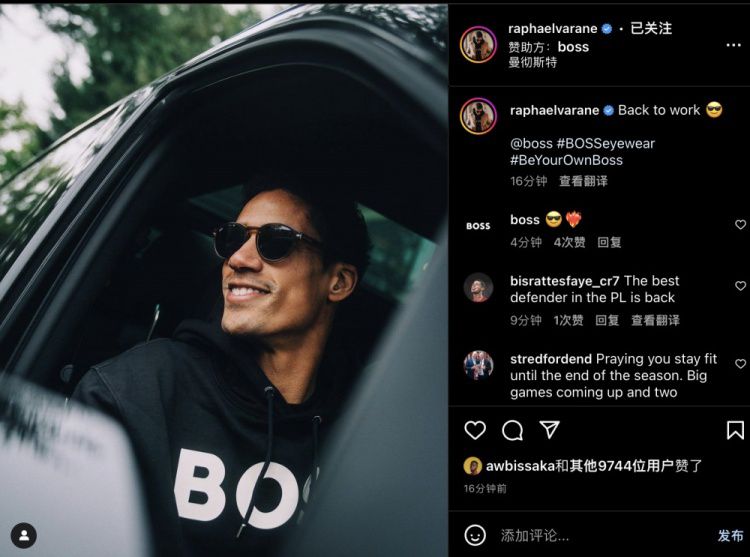Save post using bookmark icon
This screenshot has height=557, width=750.
pos(735,430)
